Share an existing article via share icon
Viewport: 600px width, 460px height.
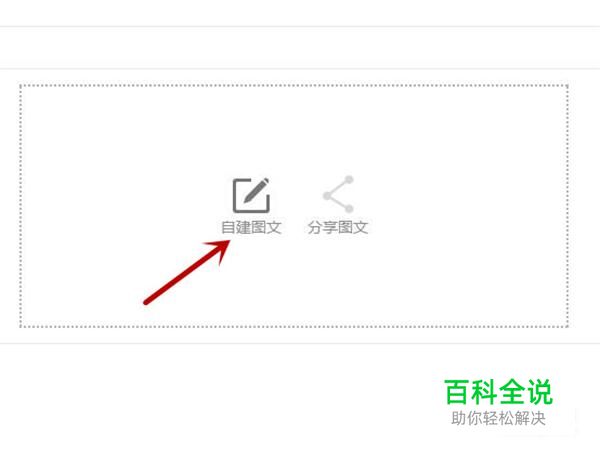(x=338, y=194)
